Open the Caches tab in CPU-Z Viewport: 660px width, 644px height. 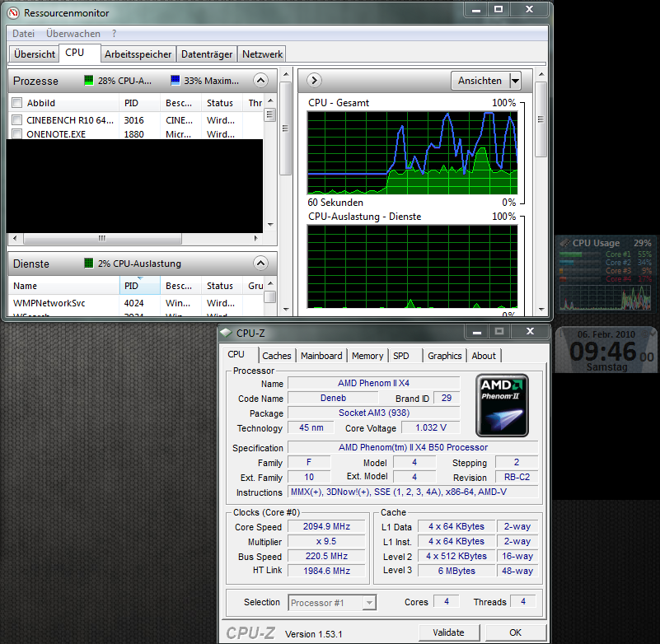coord(277,356)
